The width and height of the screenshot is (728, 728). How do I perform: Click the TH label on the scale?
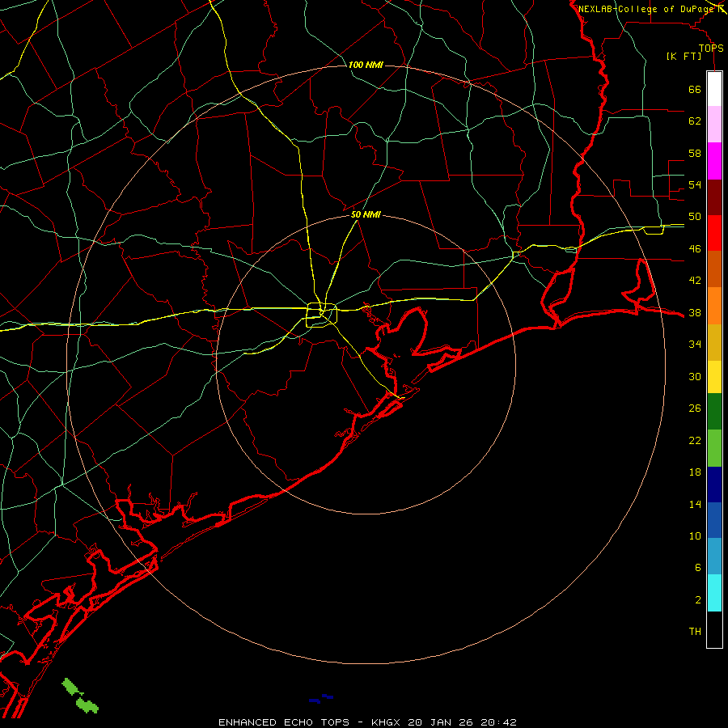point(695,632)
